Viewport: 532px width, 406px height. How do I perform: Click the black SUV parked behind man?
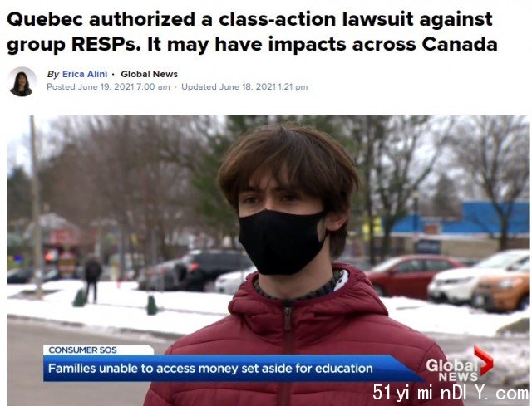pos(197,270)
